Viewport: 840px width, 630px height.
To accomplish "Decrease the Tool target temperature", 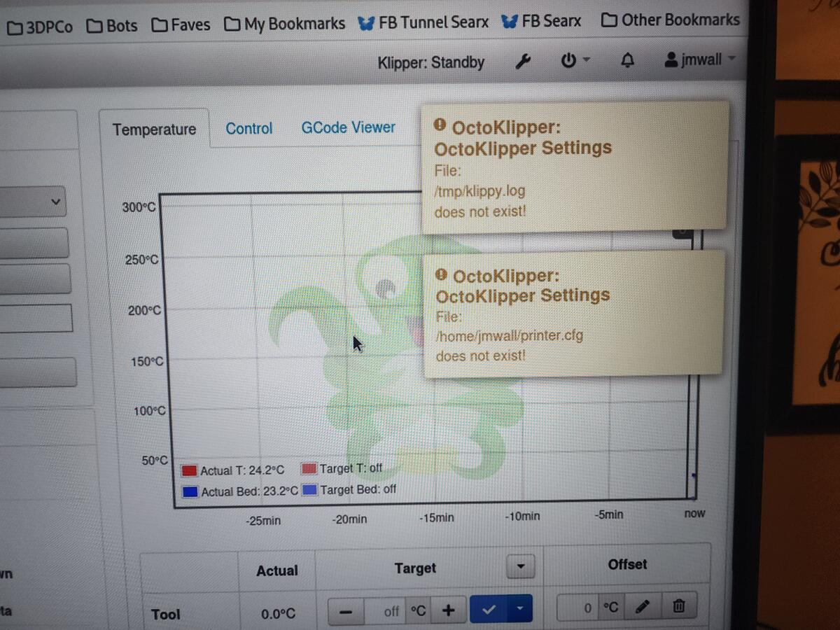I will tap(346, 612).
